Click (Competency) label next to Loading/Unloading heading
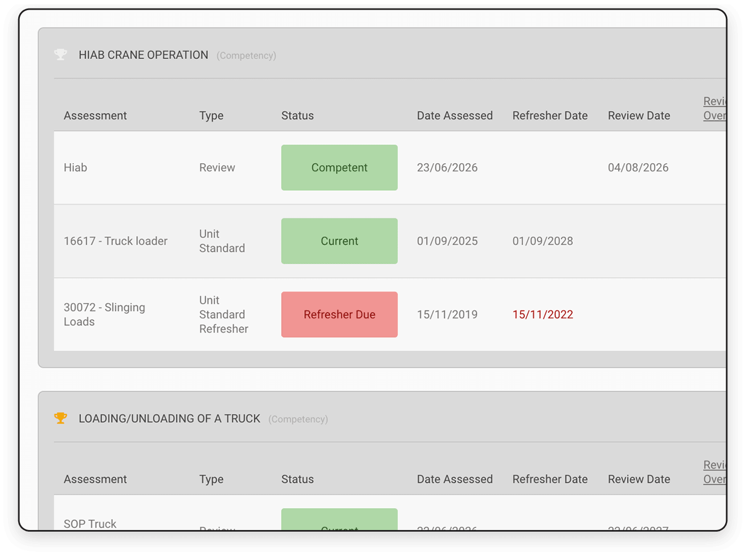This screenshot has width=745, height=560. (x=298, y=419)
